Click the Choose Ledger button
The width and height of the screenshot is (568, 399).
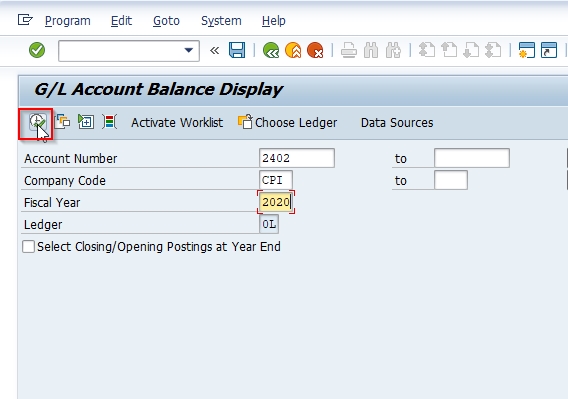[287, 122]
